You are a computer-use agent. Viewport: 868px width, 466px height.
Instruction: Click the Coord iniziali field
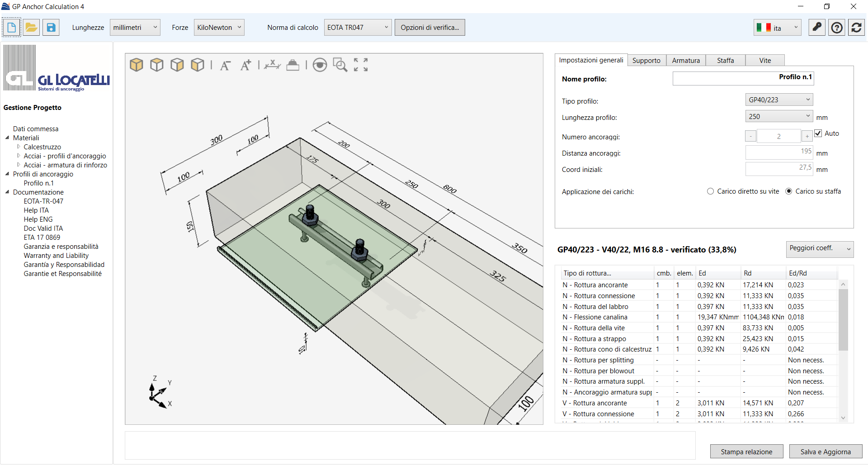(x=779, y=169)
